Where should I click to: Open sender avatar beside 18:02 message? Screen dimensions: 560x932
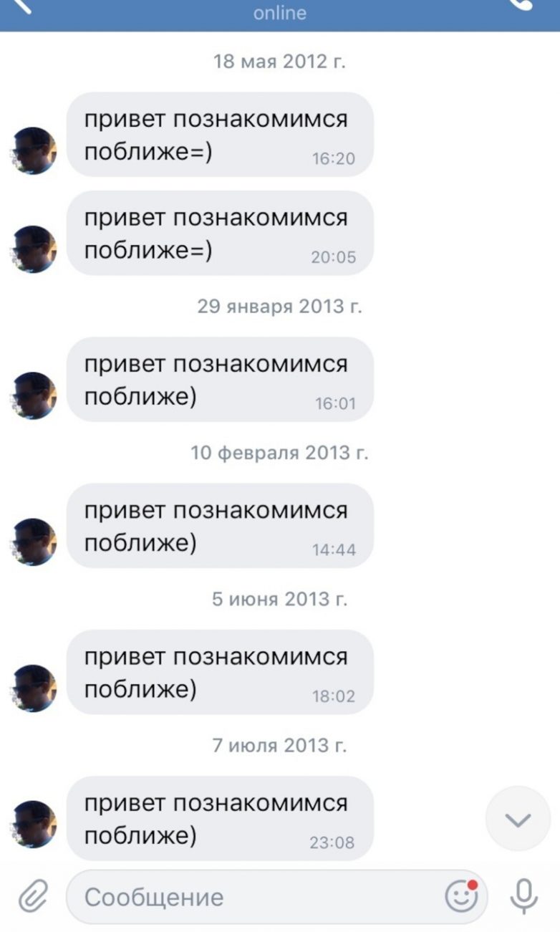point(33,688)
